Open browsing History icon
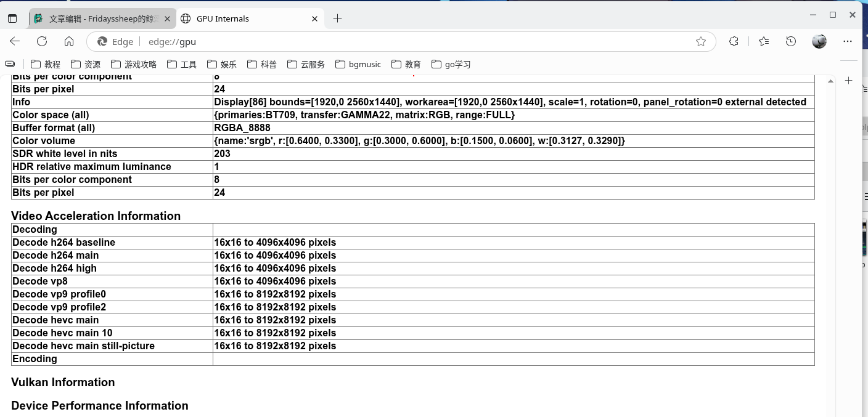The width and height of the screenshot is (868, 417). [x=791, y=41]
